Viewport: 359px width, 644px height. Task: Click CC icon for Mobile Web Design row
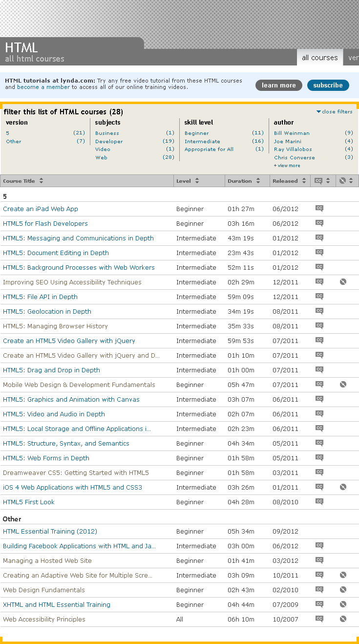click(x=319, y=385)
